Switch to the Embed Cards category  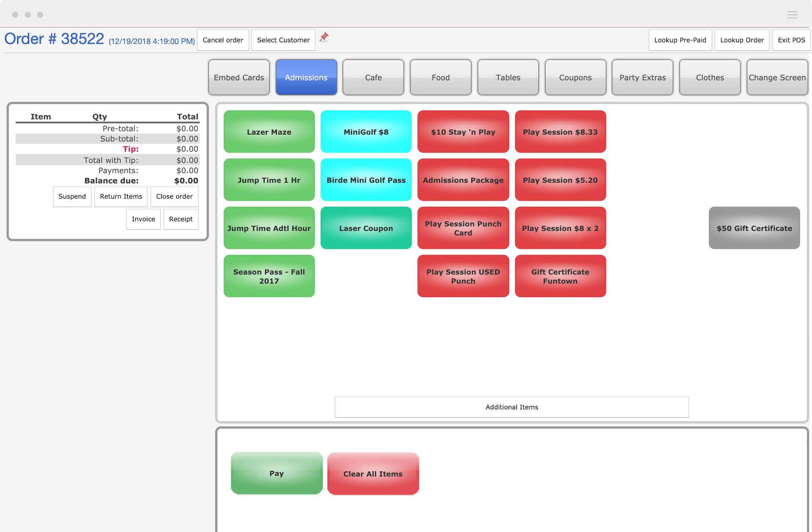239,77
